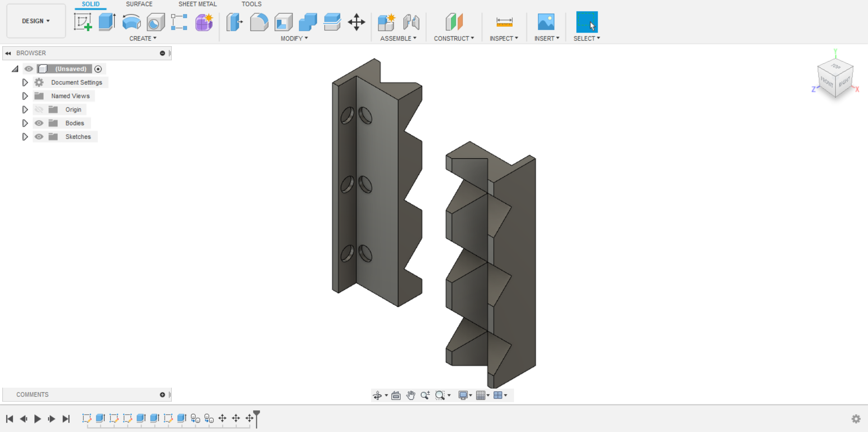Viewport: 868px width, 432px height.
Task: Open the CREATE dropdown menu
Action: point(143,38)
